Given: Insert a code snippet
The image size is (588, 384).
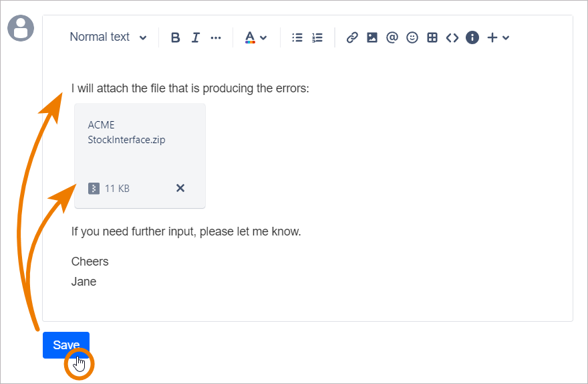Looking at the screenshot, I should coord(452,37).
